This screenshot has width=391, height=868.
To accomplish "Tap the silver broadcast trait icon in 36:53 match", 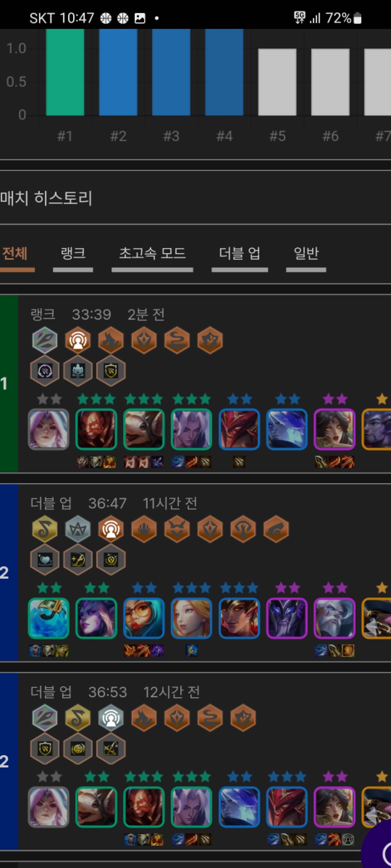I will point(111,718).
